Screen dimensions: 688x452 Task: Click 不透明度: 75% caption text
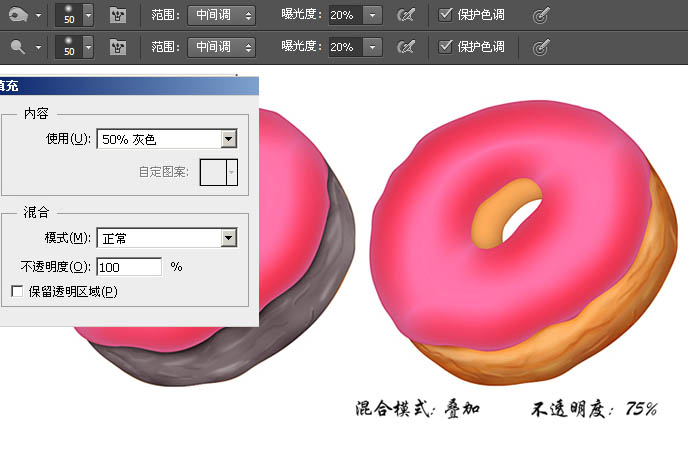(594, 409)
